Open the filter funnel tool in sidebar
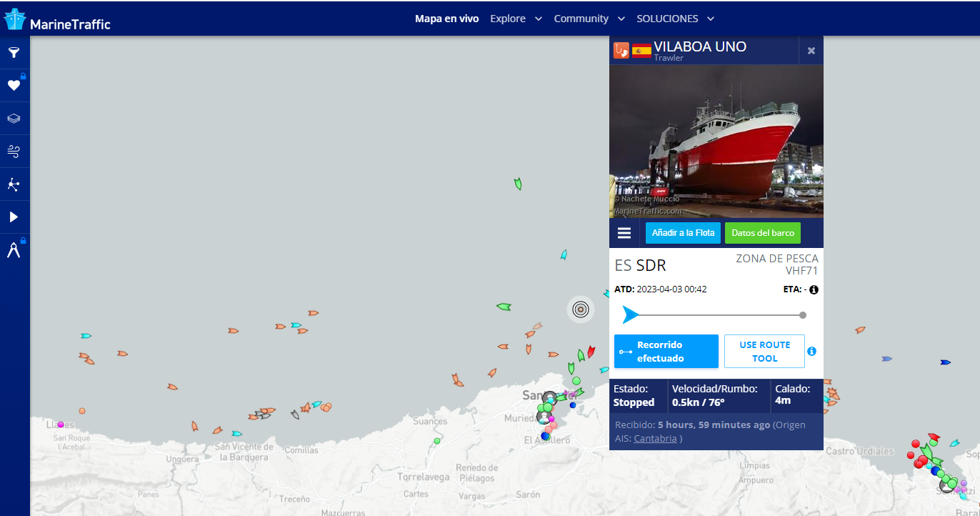Screen dimensions: 980x516 click(14, 53)
